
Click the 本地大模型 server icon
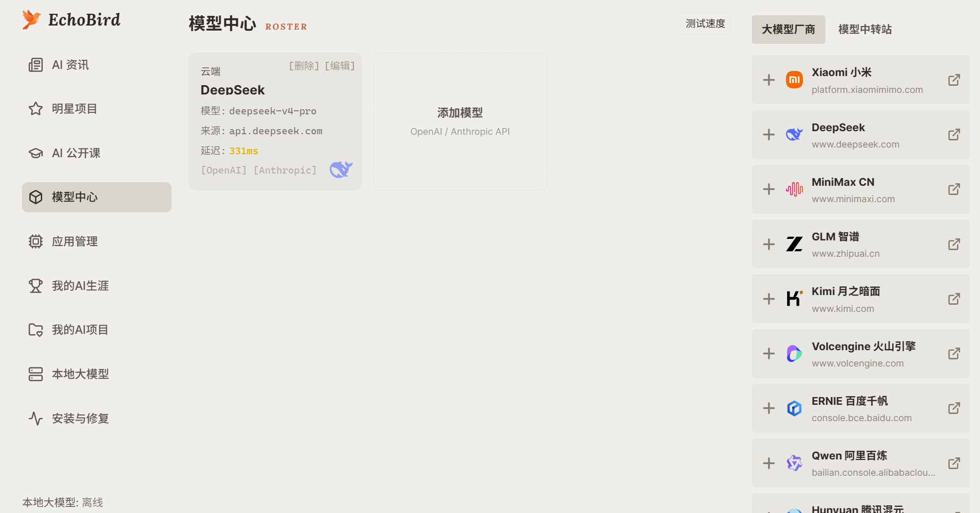tap(36, 374)
